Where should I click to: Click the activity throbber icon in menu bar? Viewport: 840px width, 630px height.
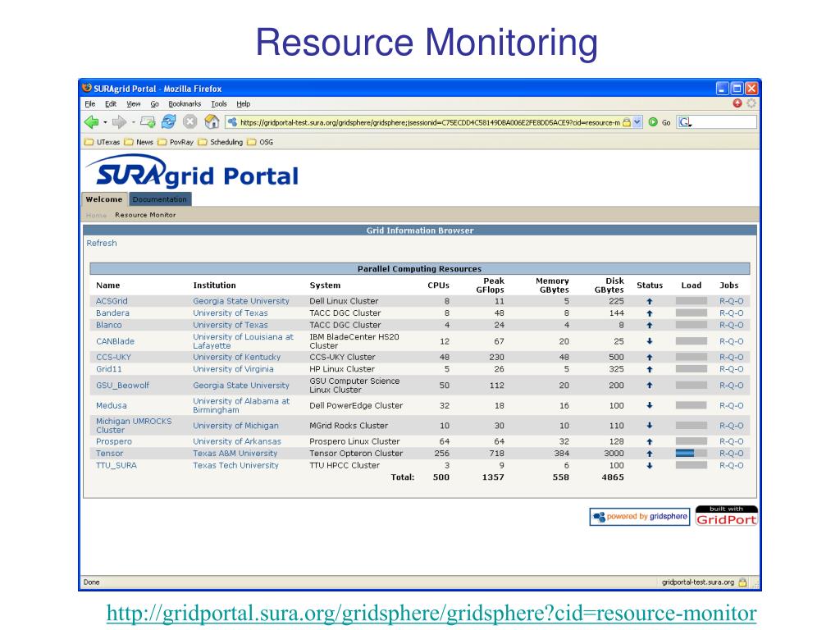coord(751,103)
